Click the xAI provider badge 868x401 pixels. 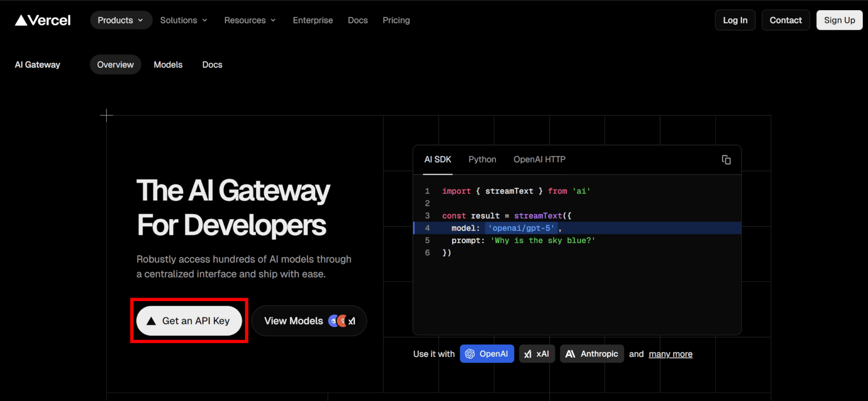point(537,354)
